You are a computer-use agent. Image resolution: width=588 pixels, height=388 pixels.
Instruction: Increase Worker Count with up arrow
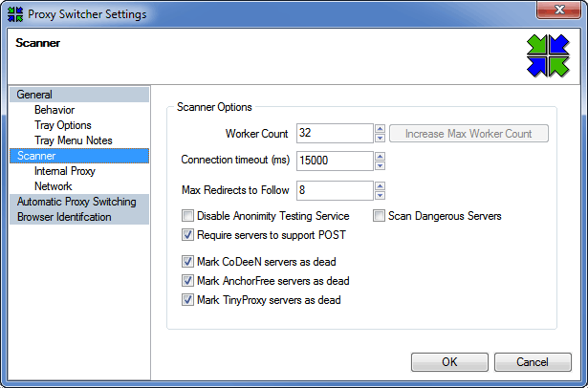(380, 129)
